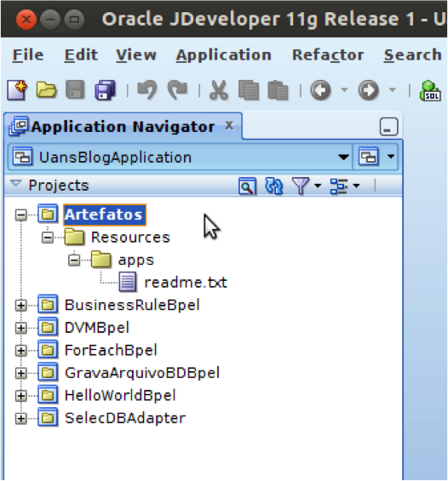This screenshot has width=448, height=481.
Task: Click the Copy toolbar icon
Action: click(249, 90)
